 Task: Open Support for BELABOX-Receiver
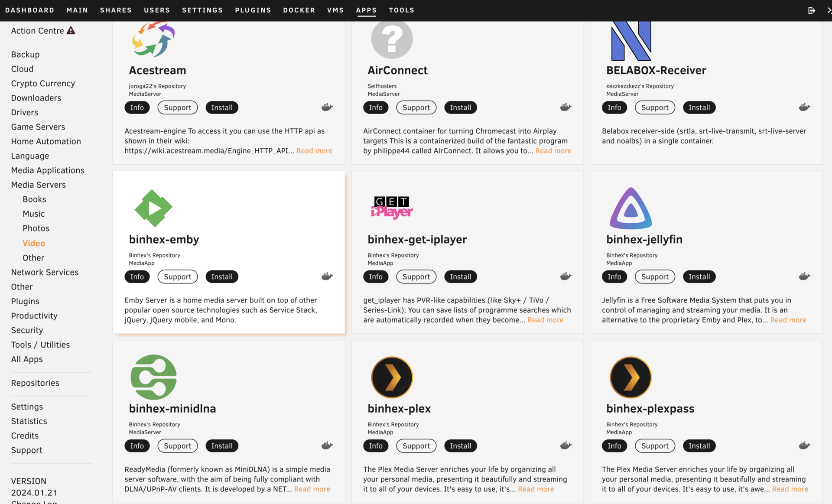(x=655, y=107)
